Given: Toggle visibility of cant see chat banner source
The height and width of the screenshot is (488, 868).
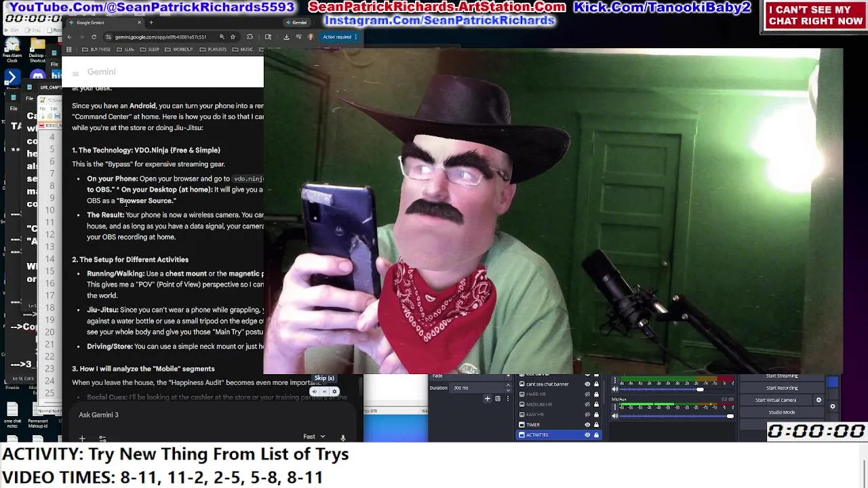Looking at the screenshot, I should click(587, 384).
